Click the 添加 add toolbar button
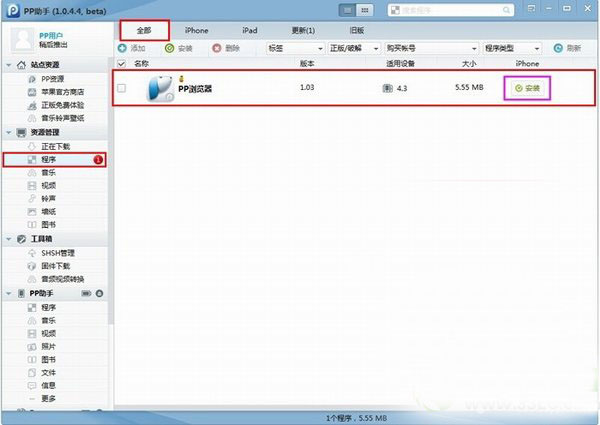The width and height of the screenshot is (600, 425). click(132, 48)
